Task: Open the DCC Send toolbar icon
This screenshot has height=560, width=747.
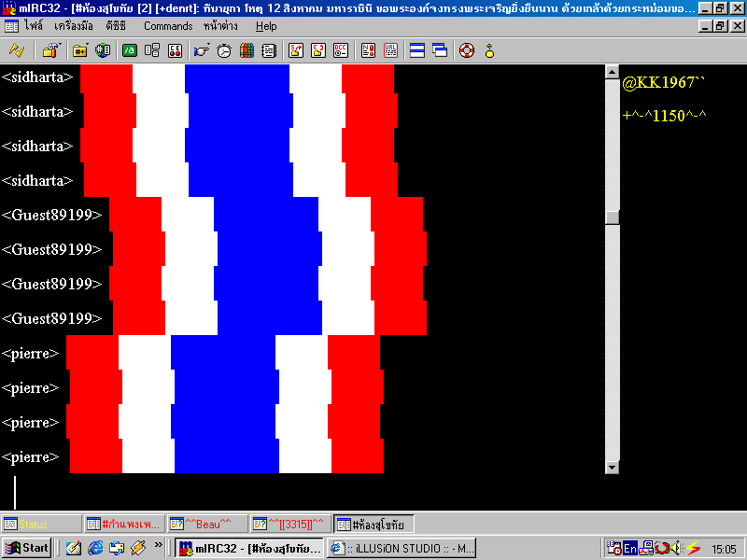Action: click(296, 50)
